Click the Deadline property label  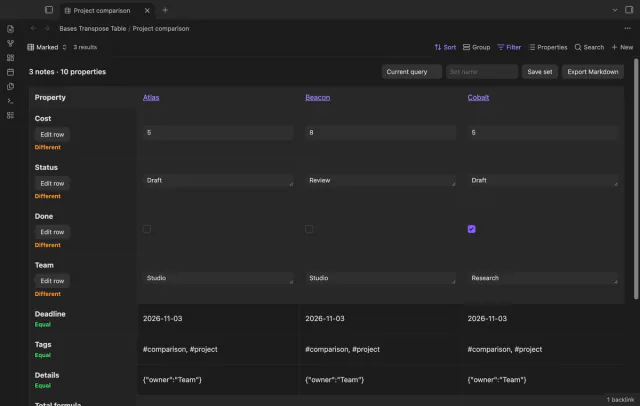50,314
